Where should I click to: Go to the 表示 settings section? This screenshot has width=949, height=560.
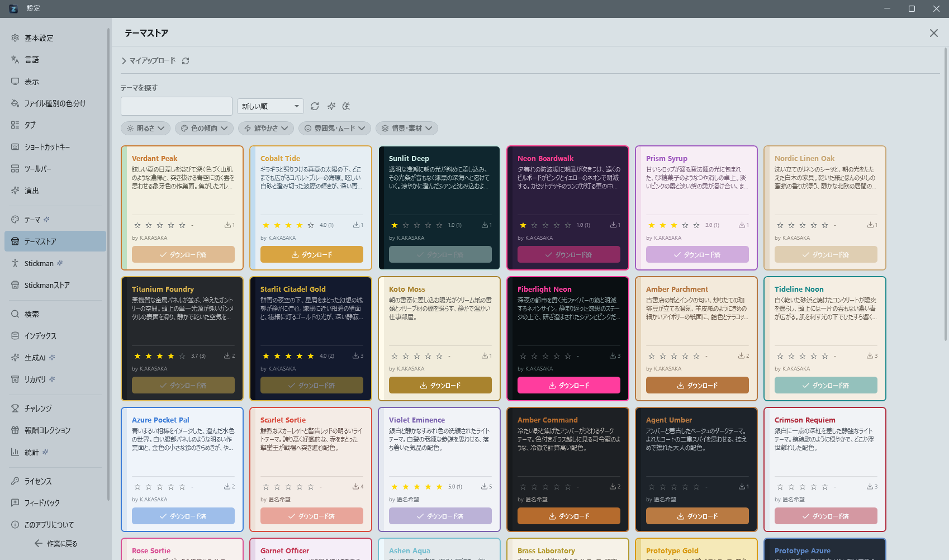coord(55,82)
